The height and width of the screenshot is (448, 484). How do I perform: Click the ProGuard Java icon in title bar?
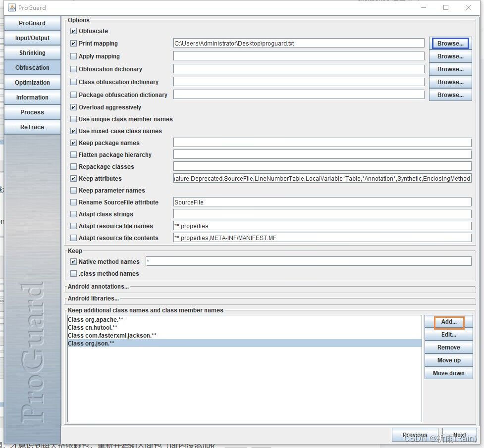tap(12, 7)
